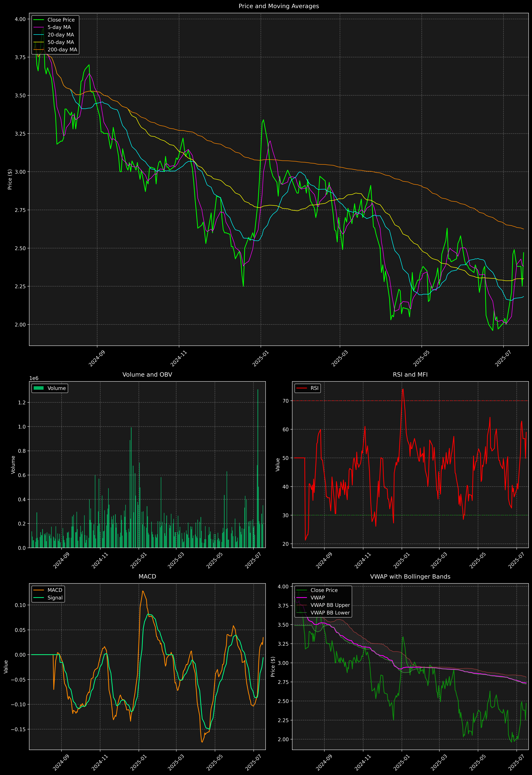Click the 70 tick on the RSI chart

click(x=286, y=401)
